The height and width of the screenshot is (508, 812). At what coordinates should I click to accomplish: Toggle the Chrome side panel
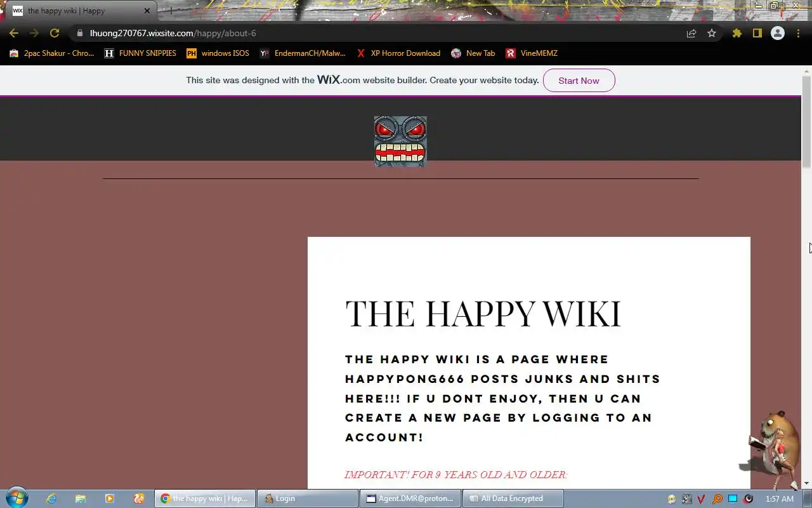[757, 33]
